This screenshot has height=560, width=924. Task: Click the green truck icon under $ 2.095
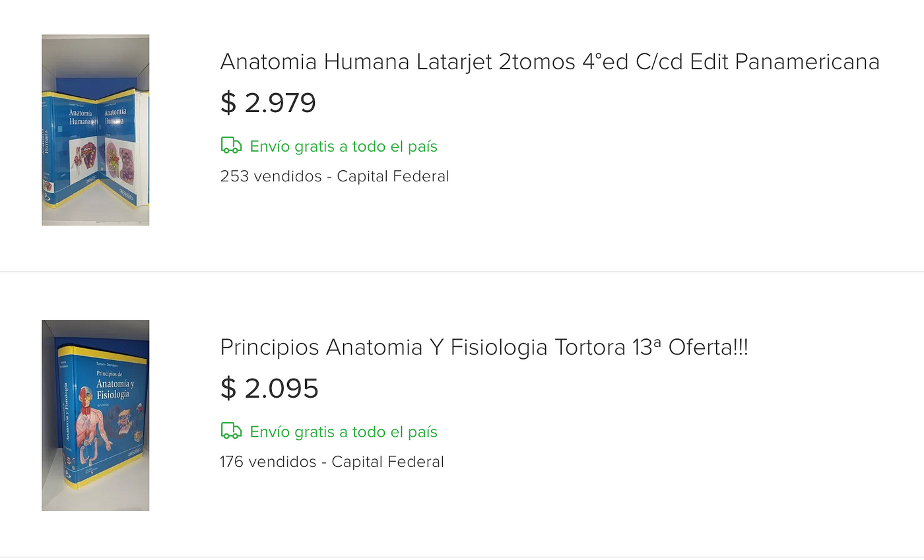pyautogui.click(x=231, y=431)
